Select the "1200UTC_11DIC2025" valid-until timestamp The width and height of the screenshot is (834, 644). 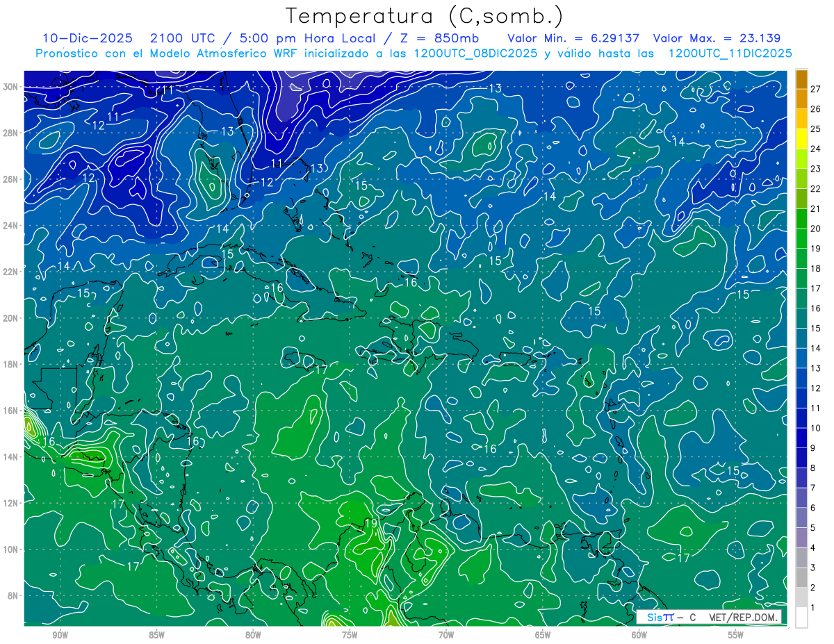click(730, 53)
